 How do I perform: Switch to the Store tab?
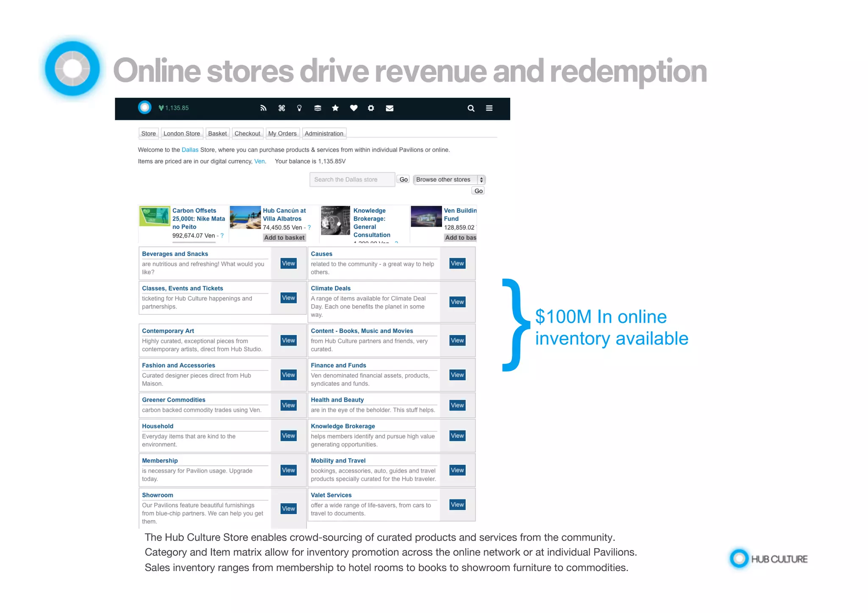point(148,133)
